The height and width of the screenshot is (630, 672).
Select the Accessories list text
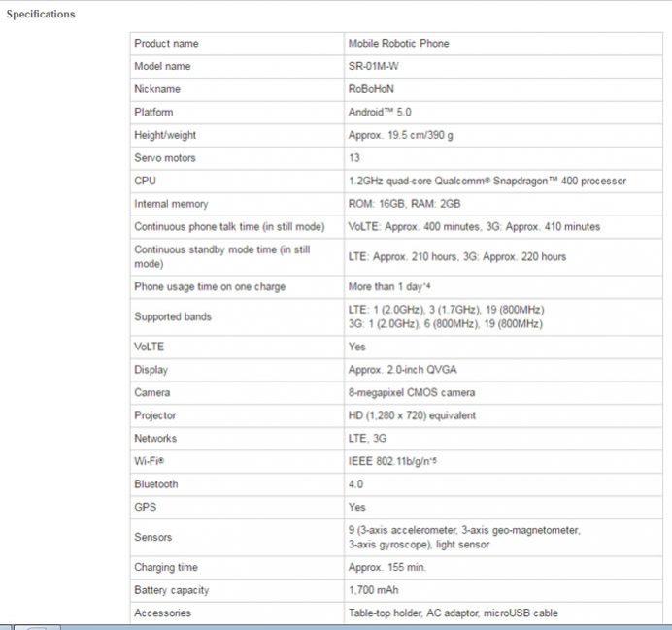tap(453, 613)
